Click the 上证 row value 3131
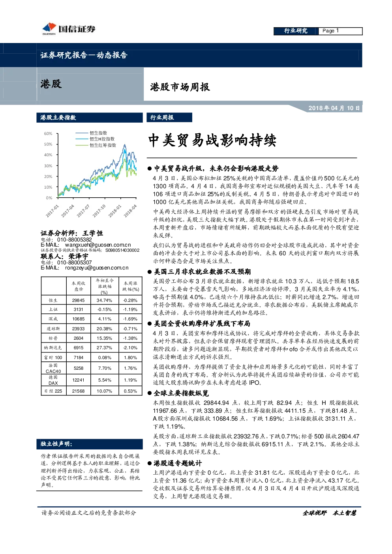 pos(79,309)
